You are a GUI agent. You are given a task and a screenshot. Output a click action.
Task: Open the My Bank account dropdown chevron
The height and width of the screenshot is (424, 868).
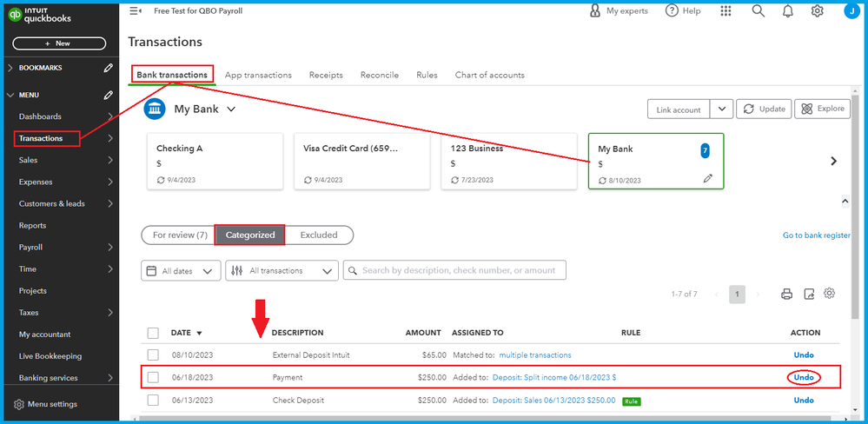(231, 109)
